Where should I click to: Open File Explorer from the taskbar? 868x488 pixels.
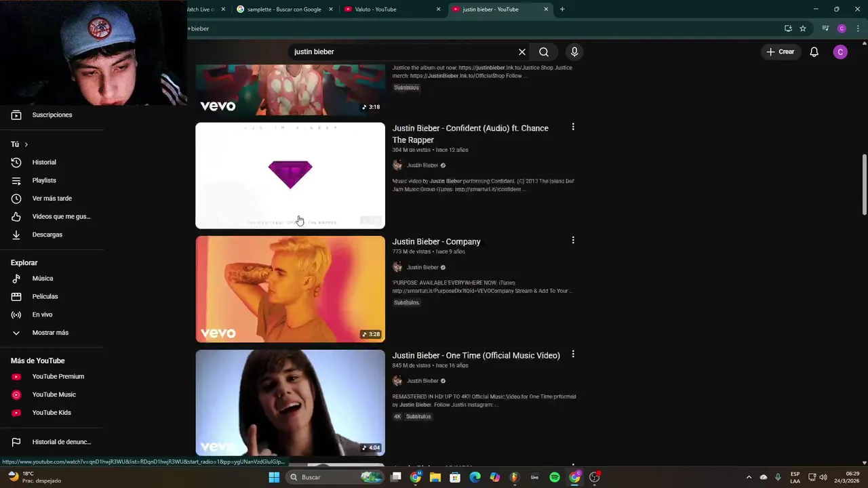(x=435, y=477)
